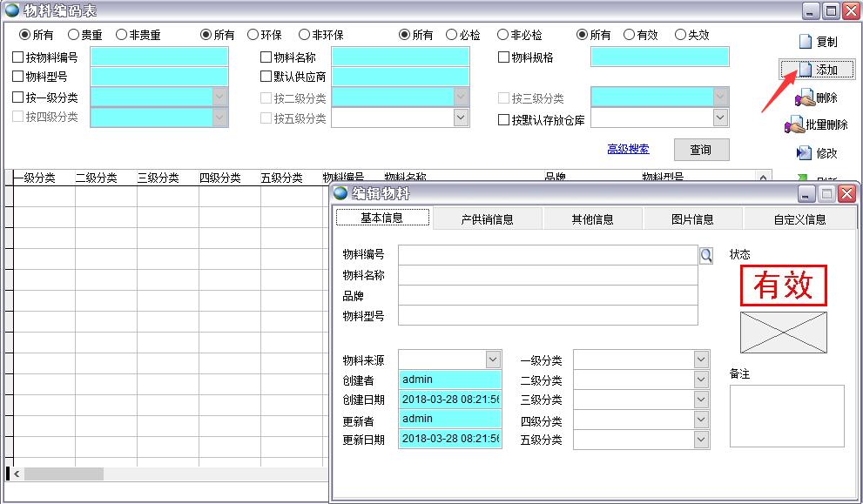Select the 贵重 radio button
Viewport: 863px width, 504px height.
click(x=74, y=35)
